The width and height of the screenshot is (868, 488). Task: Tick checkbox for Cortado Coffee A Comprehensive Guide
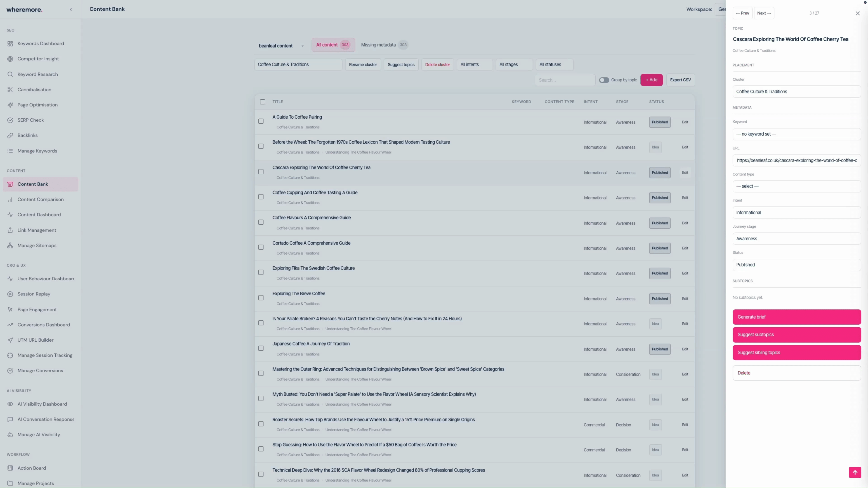coord(261,247)
